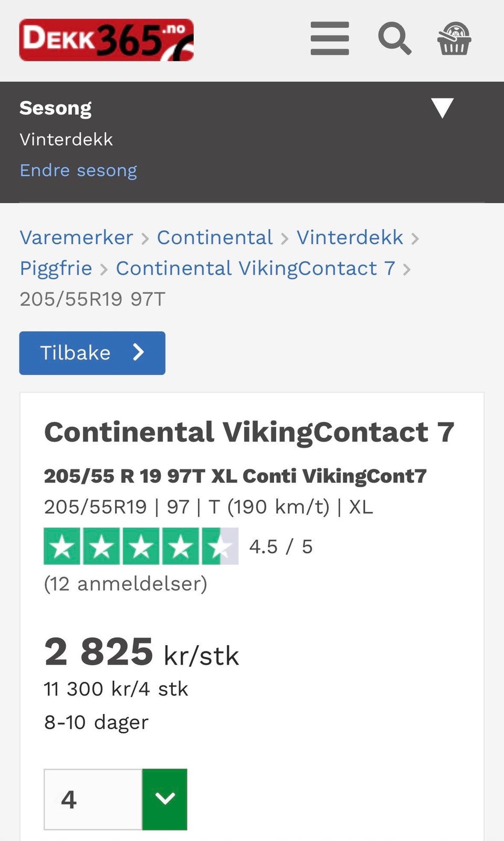This screenshot has height=841, width=504.
Task: Open quantity dropdown green arrow
Action: click(x=165, y=799)
